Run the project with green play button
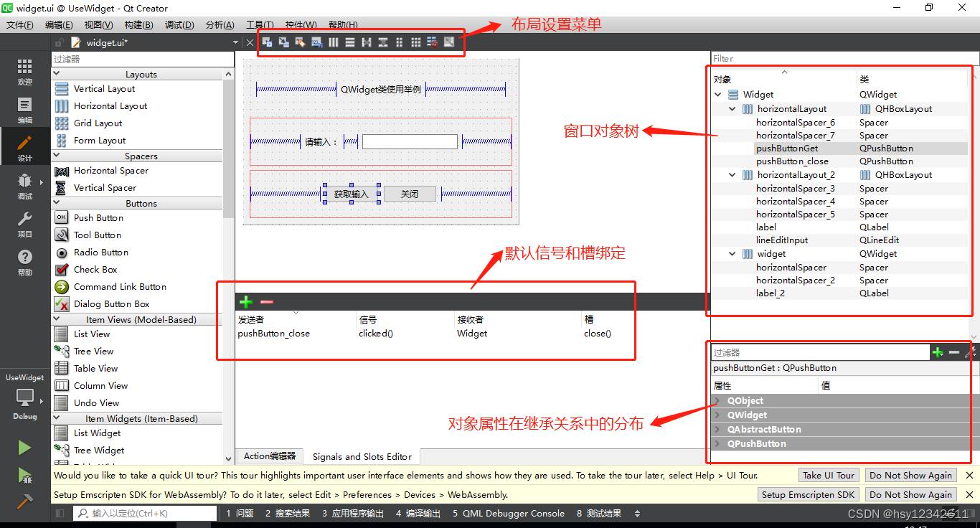This screenshot has height=528, width=980. (x=24, y=448)
